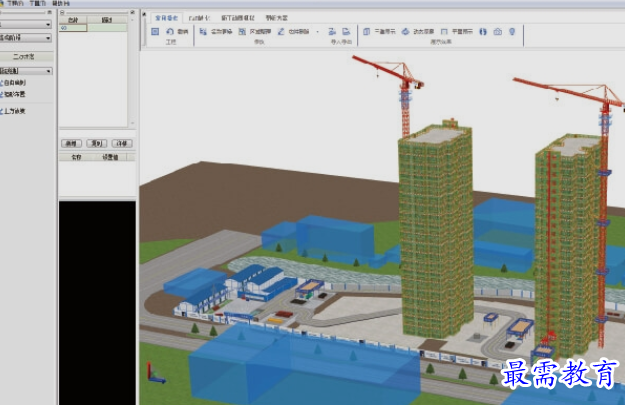Click the last of the three list buttons
The width and height of the screenshot is (625, 405).
coord(122,144)
